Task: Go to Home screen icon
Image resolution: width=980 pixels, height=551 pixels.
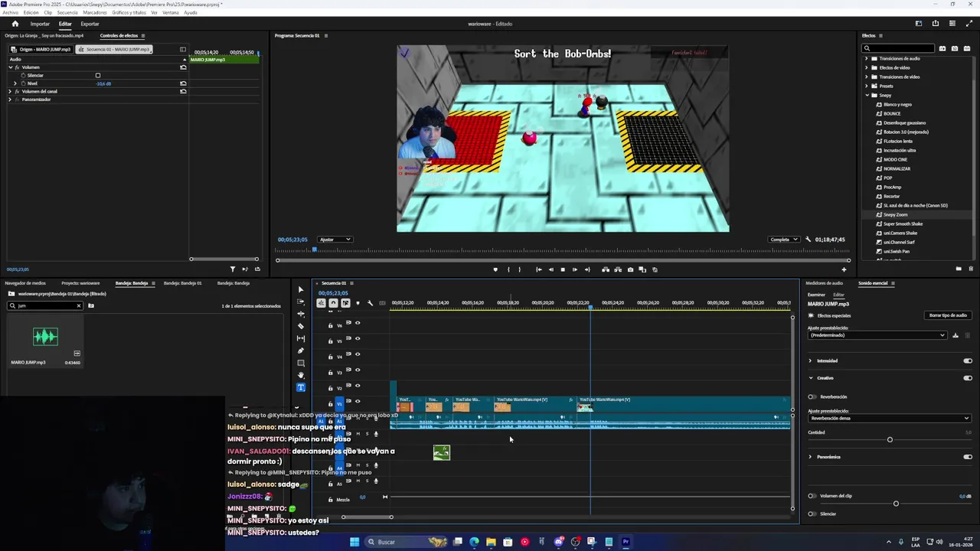Action: 15,24
